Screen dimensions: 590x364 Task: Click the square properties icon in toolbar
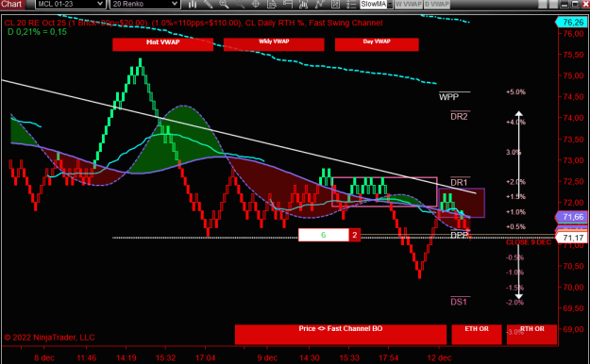335,4
